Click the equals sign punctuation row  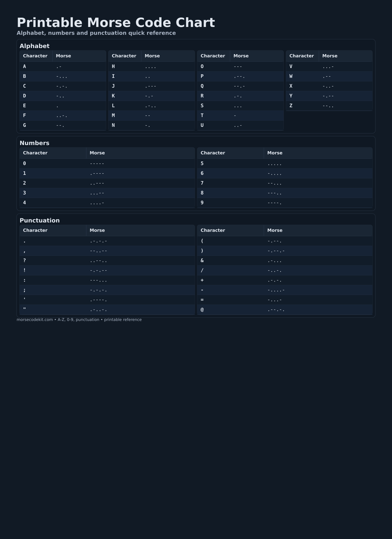point(285,300)
